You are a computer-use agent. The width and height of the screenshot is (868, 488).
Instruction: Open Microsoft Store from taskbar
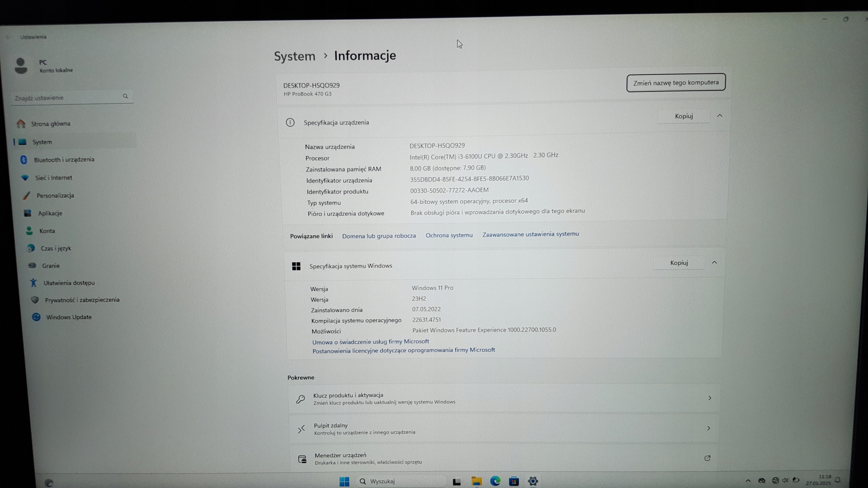coord(514,481)
